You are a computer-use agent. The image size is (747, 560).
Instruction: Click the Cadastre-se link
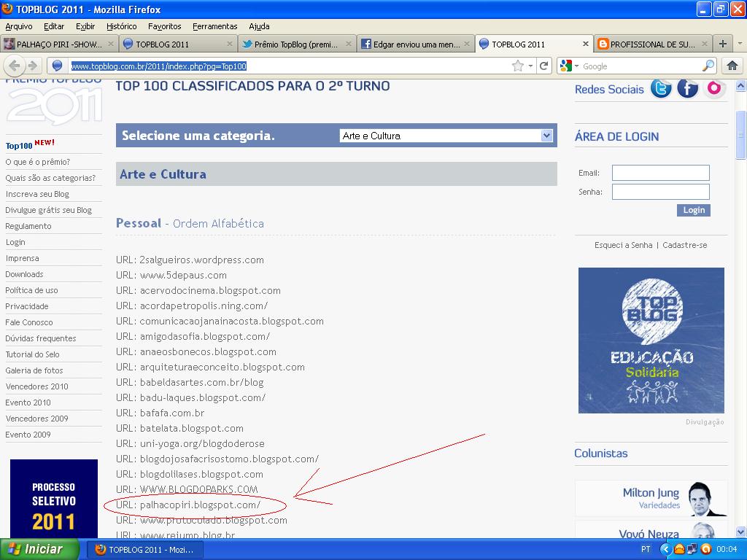point(684,245)
